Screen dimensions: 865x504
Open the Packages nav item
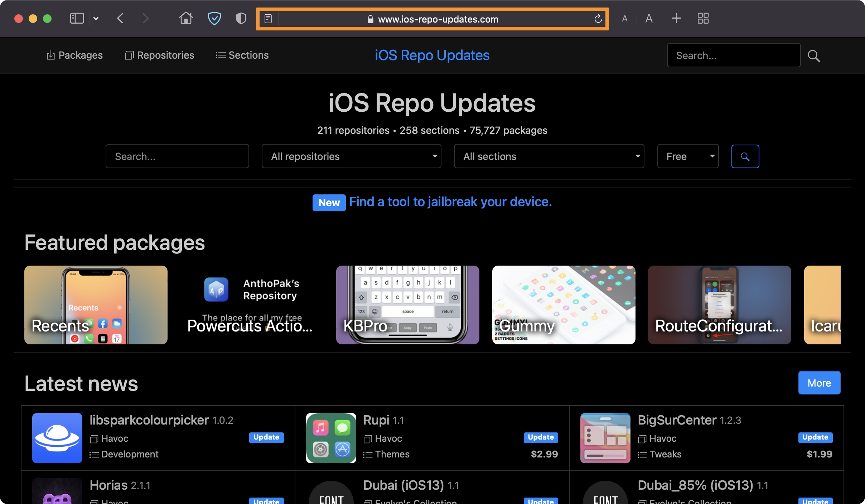tap(74, 55)
